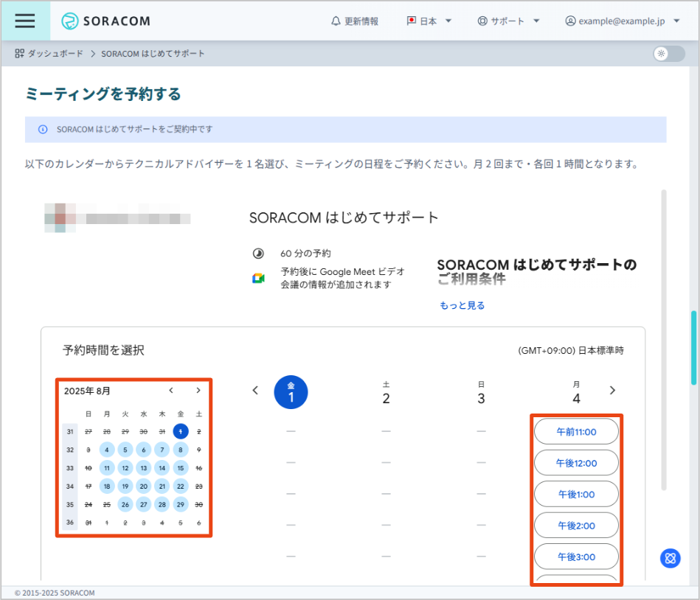Click the Google Meet icon
The image size is (700, 600).
pyautogui.click(x=258, y=279)
